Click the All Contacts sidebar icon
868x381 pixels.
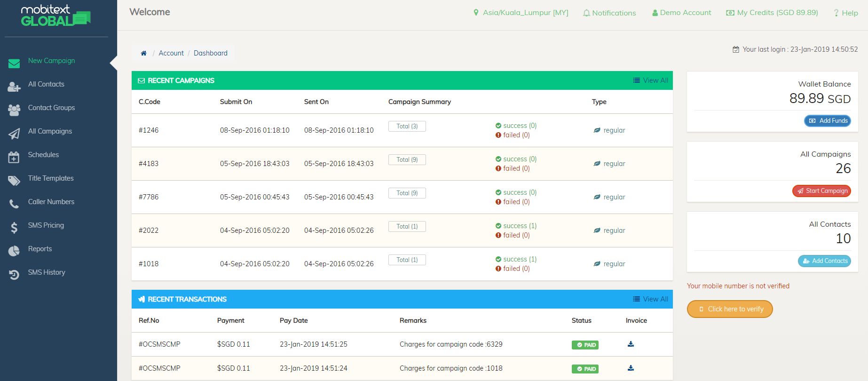[x=14, y=87]
